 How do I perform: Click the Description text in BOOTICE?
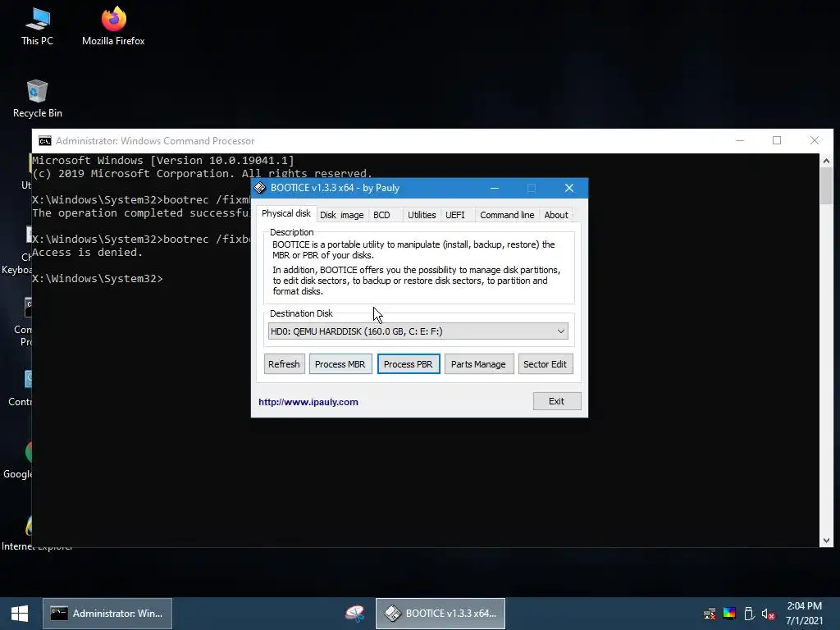[x=416, y=268]
